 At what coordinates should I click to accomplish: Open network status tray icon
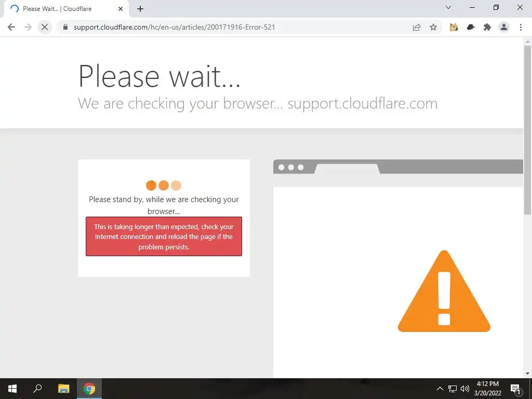click(x=453, y=389)
